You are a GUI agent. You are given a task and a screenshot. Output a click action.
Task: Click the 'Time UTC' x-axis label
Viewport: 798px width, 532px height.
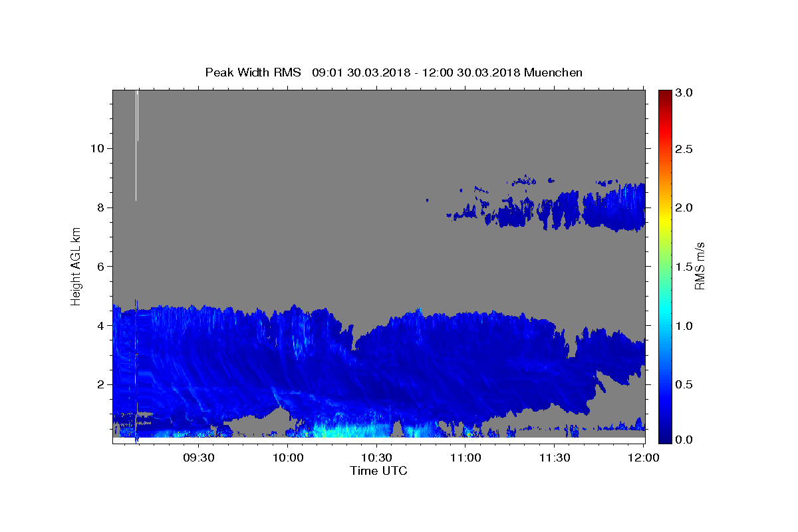(378, 471)
